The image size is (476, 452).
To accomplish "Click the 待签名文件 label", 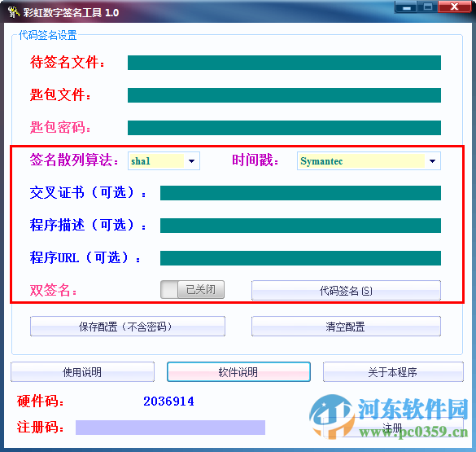I will point(67,62).
